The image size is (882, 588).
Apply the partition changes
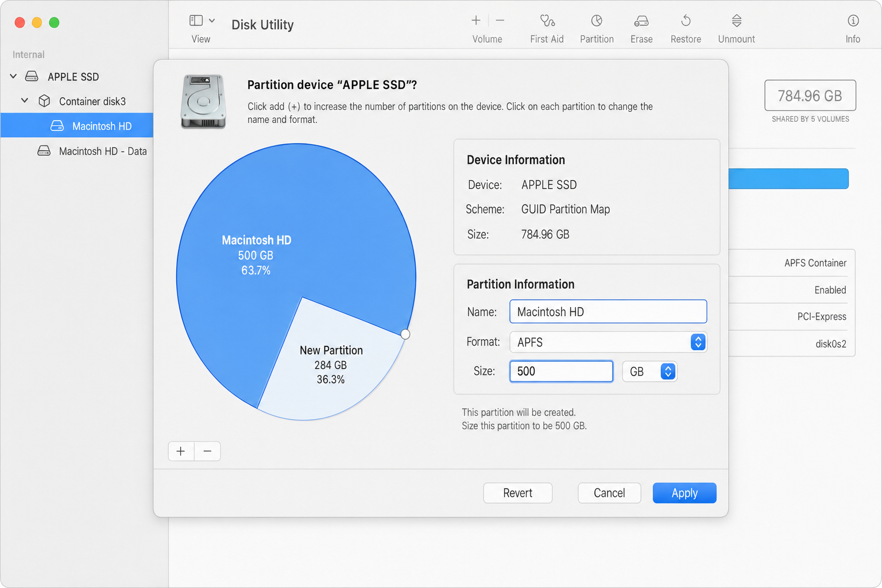pos(684,493)
